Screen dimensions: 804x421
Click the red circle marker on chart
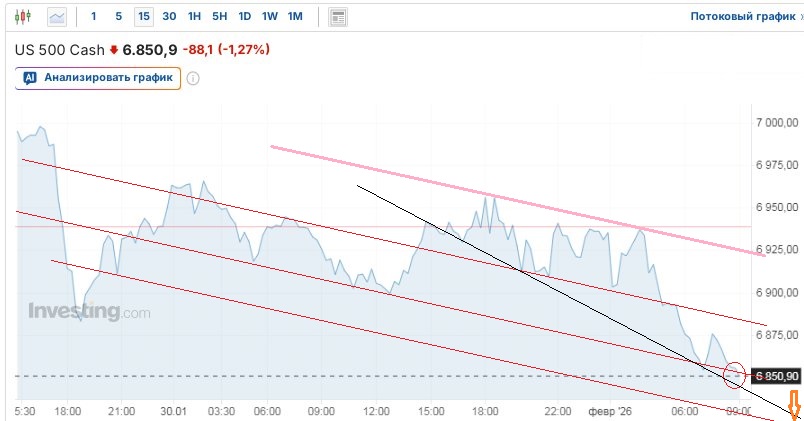(734, 374)
